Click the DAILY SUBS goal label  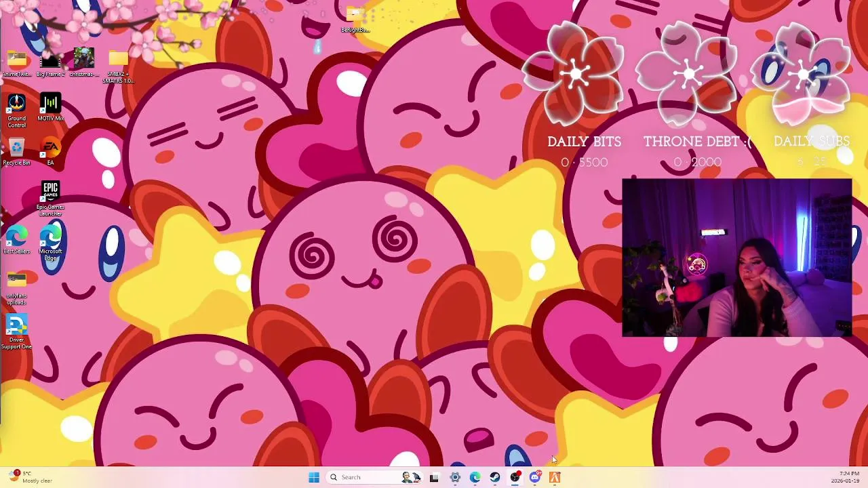pos(811,142)
